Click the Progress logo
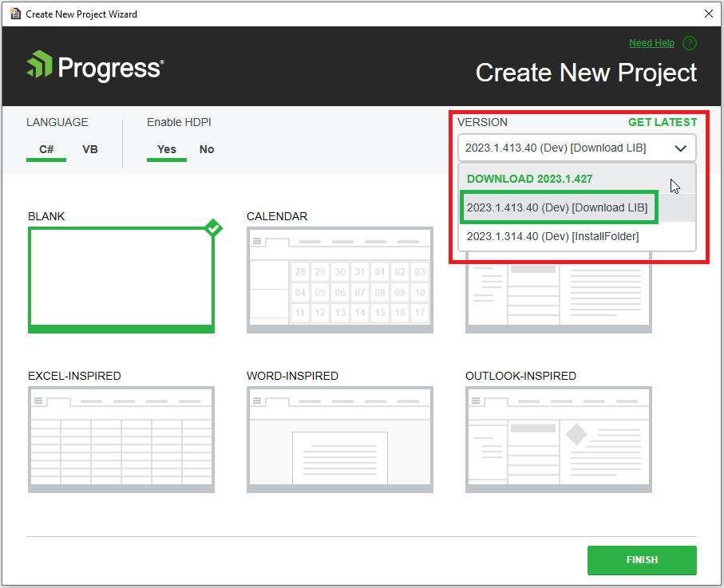724x588 pixels. pyautogui.click(x=95, y=67)
